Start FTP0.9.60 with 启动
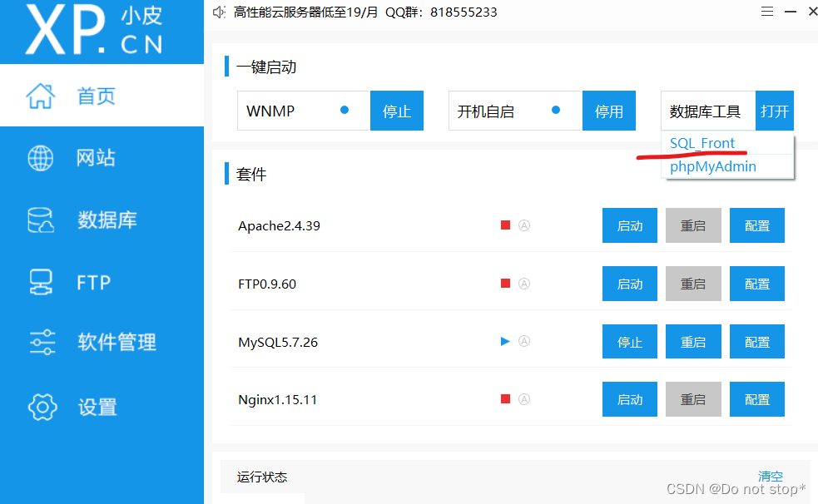The height and width of the screenshot is (504, 818). tap(630, 284)
